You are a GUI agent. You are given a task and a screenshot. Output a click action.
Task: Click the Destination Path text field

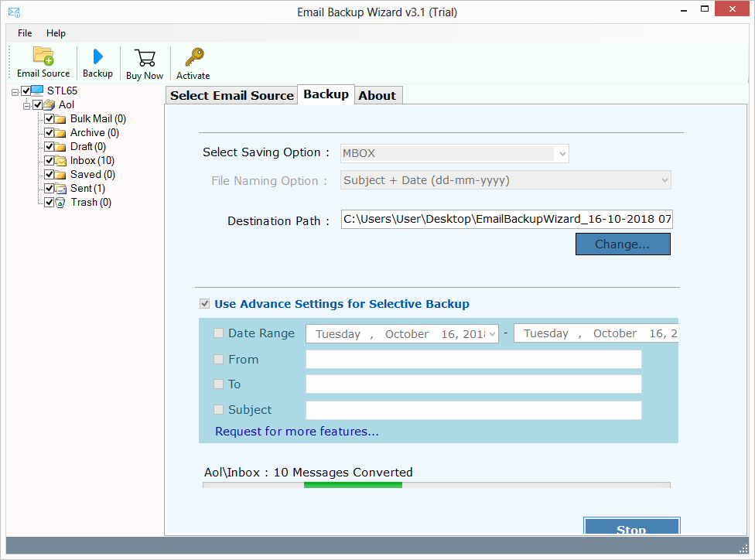point(507,219)
